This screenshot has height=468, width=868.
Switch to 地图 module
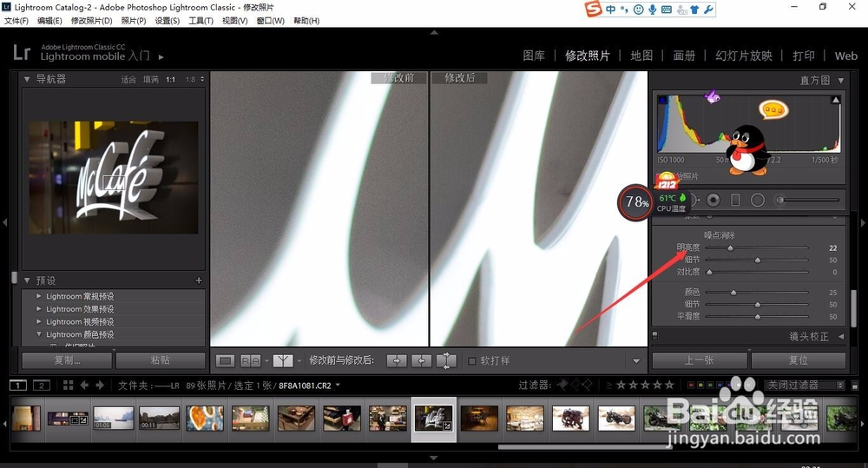coord(641,56)
